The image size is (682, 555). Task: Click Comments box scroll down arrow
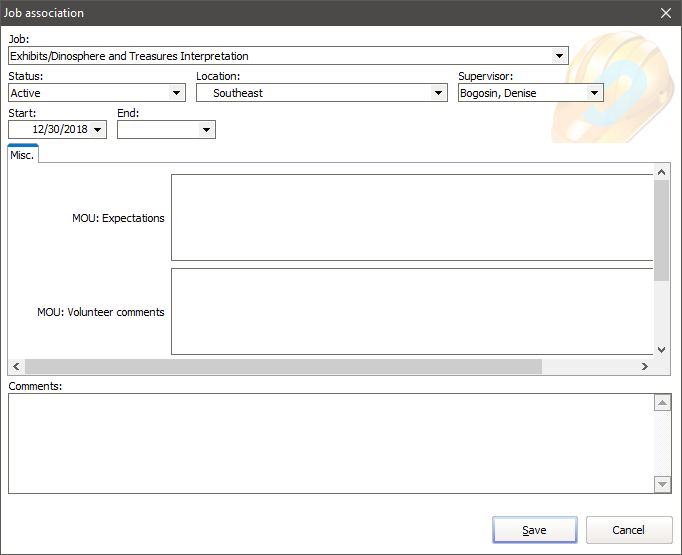[x=662, y=484]
